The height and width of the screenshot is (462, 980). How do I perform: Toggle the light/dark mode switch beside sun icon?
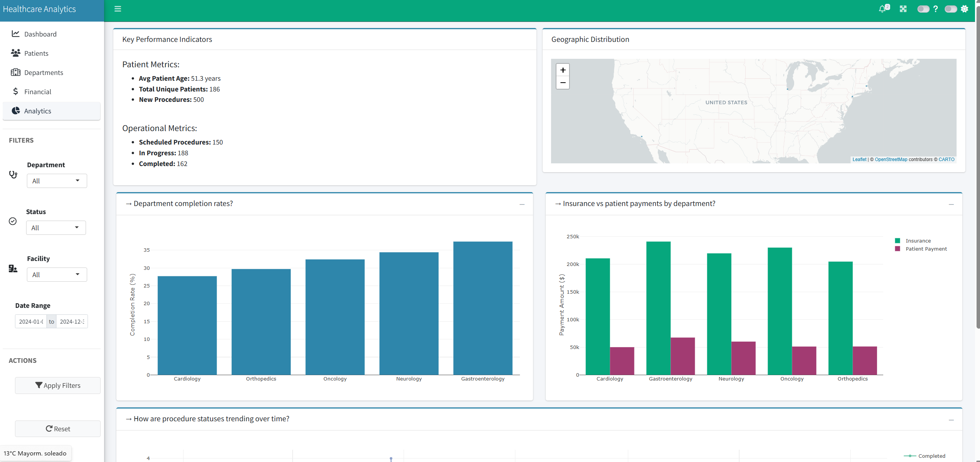(x=950, y=9)
